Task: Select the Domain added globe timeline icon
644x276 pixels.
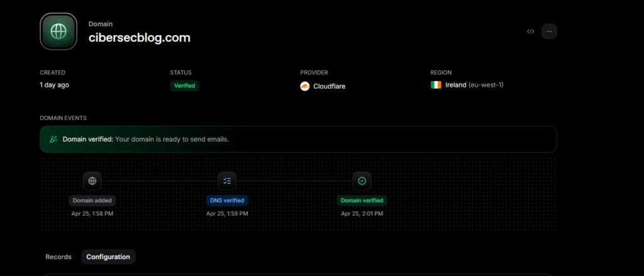Action: [92, 181]
